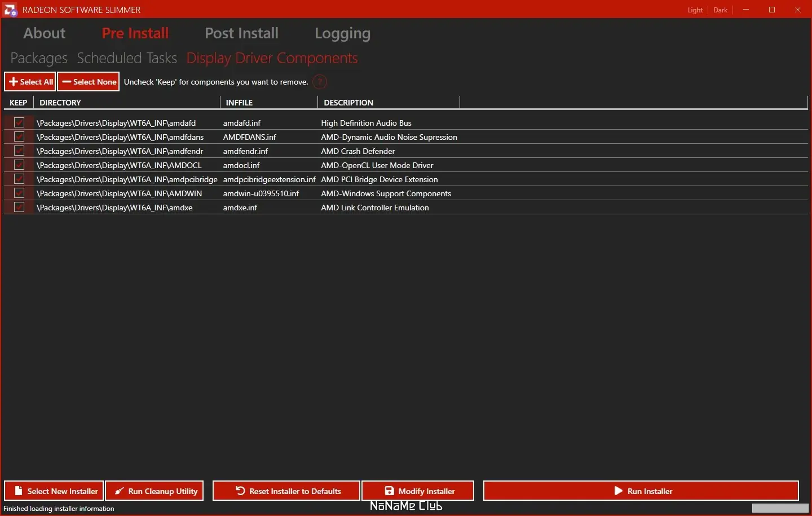Switch to Display Driver Components sub-tab

(x=272, y=58)
